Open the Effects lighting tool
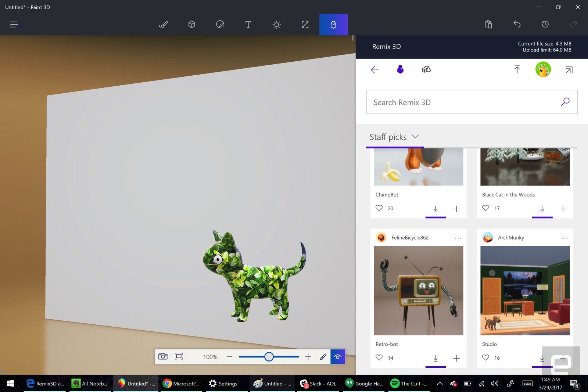 (276, 25)
